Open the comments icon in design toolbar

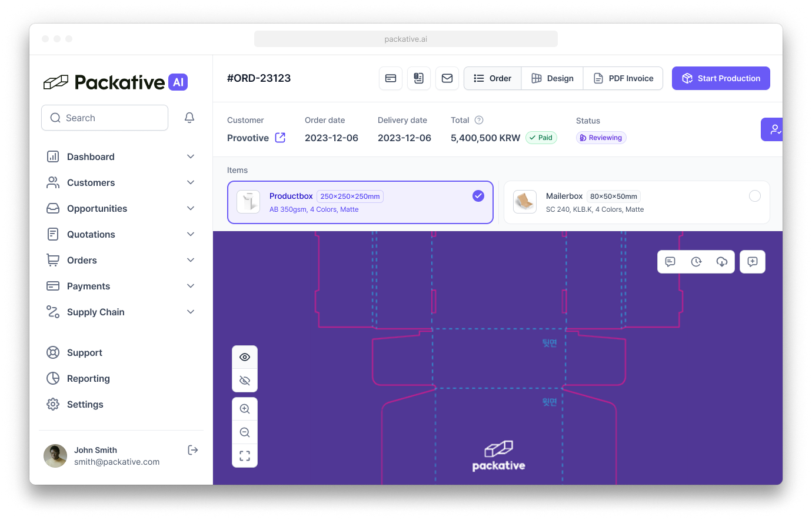(x=670, y=262)
